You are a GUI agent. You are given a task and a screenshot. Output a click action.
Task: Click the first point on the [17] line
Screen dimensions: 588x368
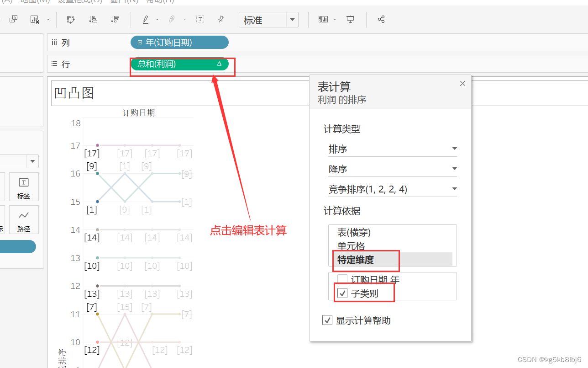click(x=97, y=145)
